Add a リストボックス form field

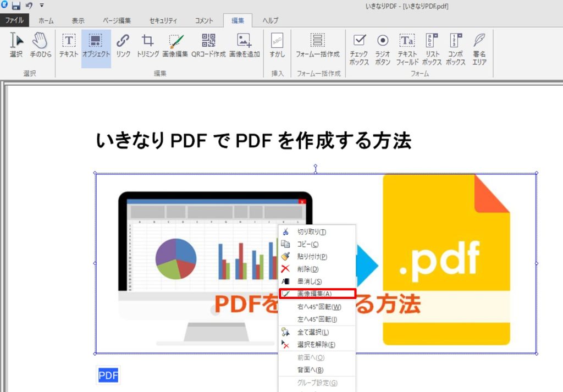click(x=432, y=49)
